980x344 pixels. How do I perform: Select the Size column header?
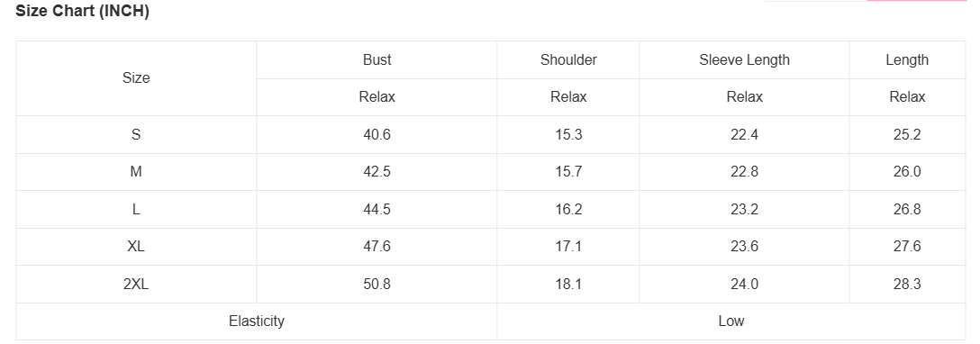[136, 78]
